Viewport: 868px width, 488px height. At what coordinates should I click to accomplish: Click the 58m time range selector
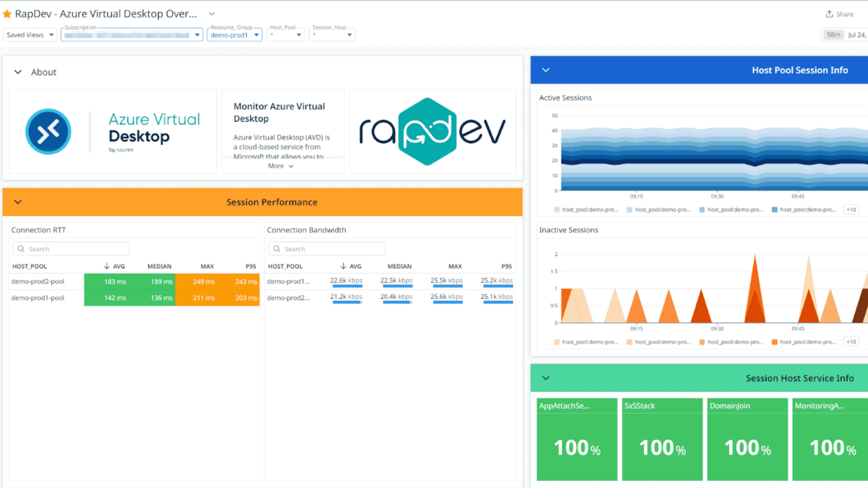click(x=833, y=35)
